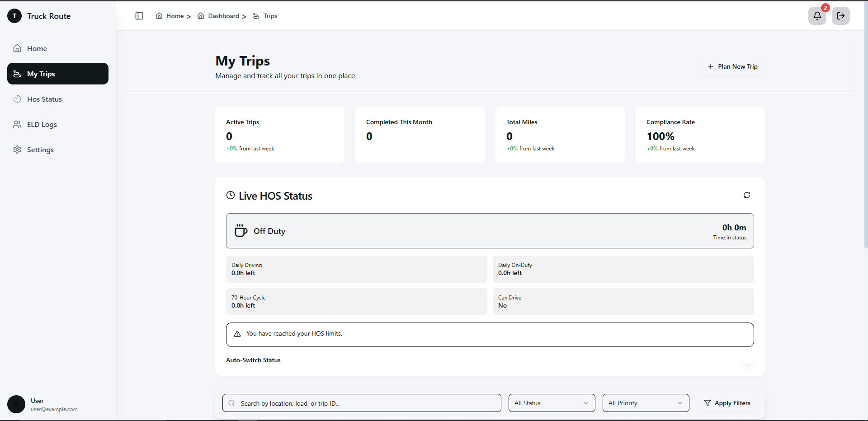
Task: Open the All Priority dropdown
Action: (x=646, y=403)
